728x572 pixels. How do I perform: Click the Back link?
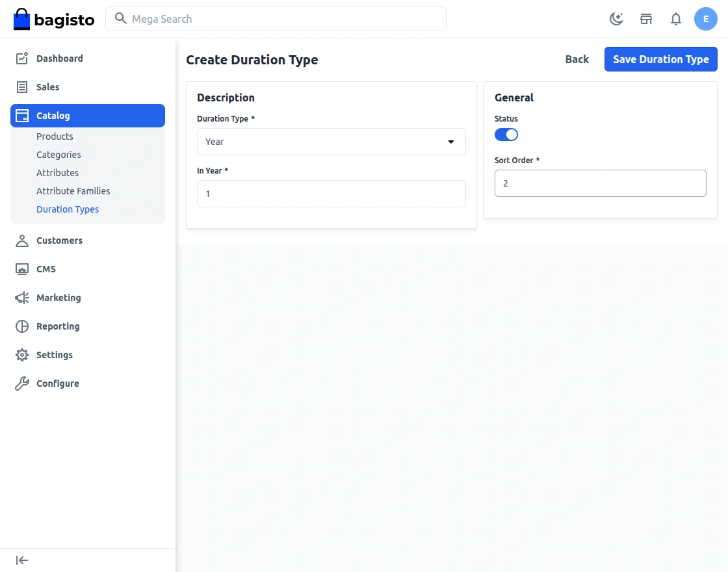[577, 59]
